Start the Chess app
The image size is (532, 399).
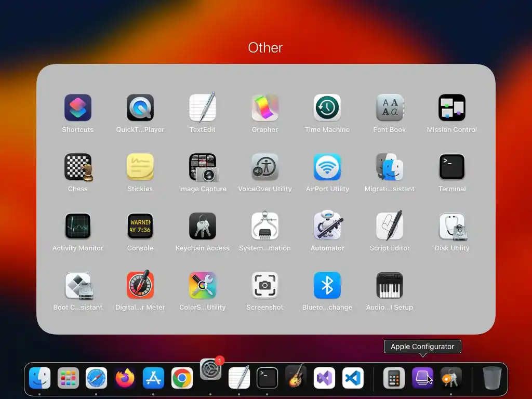pyautogui.click(x=78, y=167)
